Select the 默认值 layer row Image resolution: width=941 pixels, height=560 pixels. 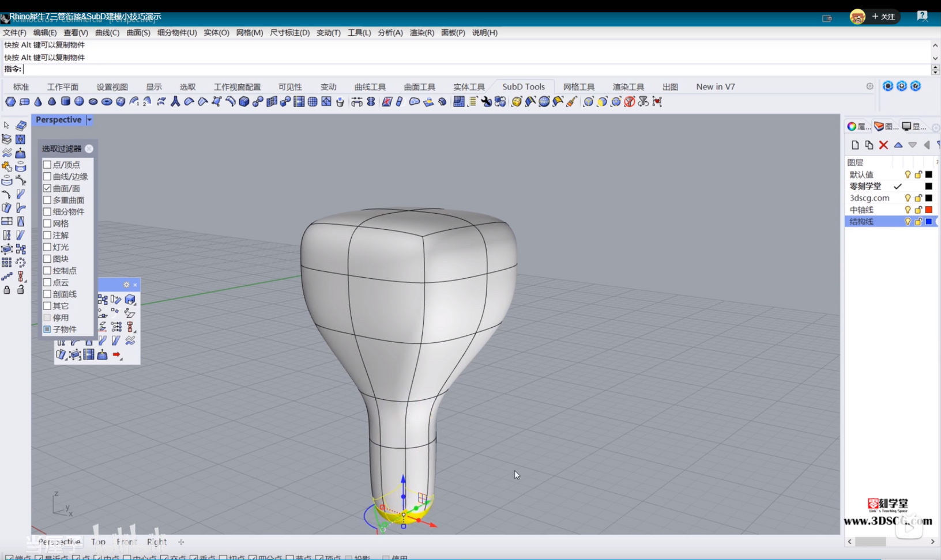click(891, 175)
